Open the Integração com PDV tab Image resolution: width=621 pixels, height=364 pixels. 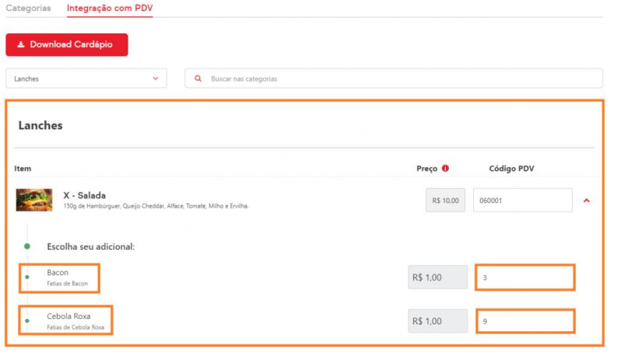pyautogui.click(x=109, y=9)
